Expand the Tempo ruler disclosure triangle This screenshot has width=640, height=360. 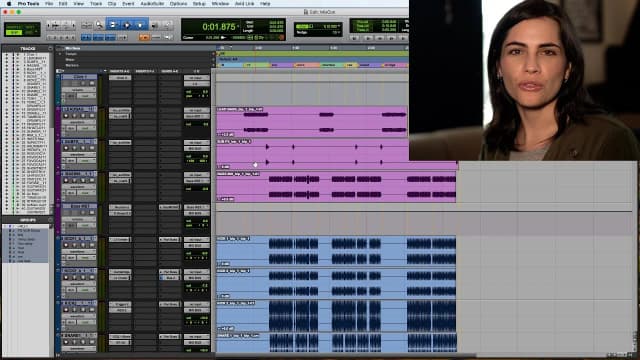(60, 54)
